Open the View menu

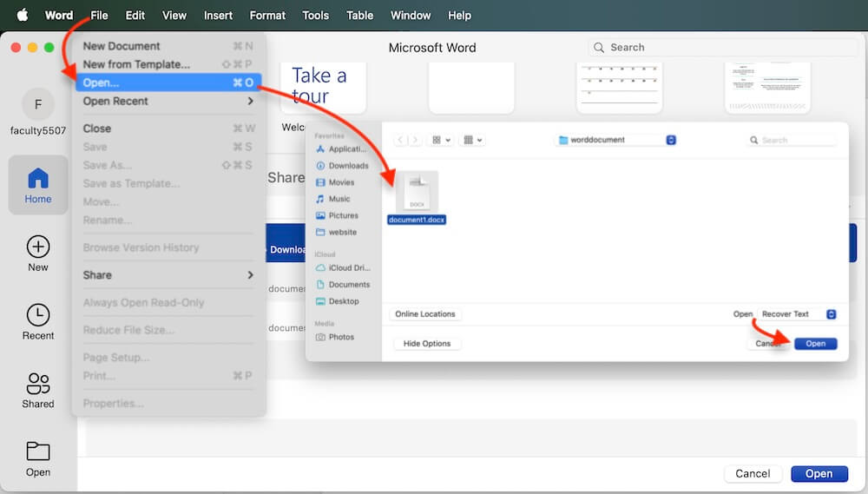tap(174, 15)
